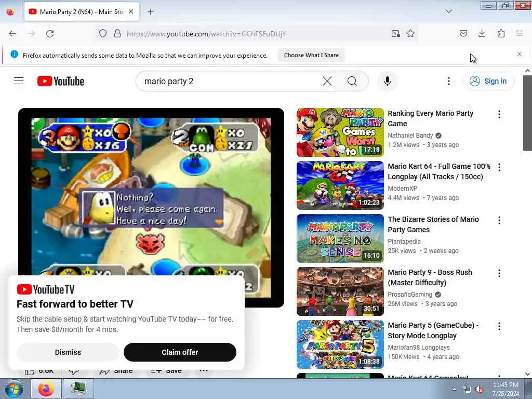Open the Mario Party 9 Boss Rush title
Screen dimensions: 532x399
click(x=430, y=277)
